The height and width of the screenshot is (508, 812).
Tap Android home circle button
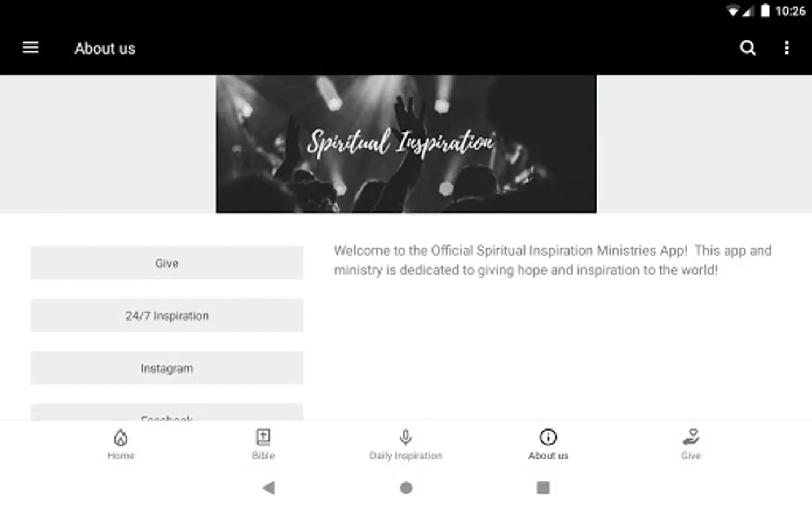click(x=406, y=488)
